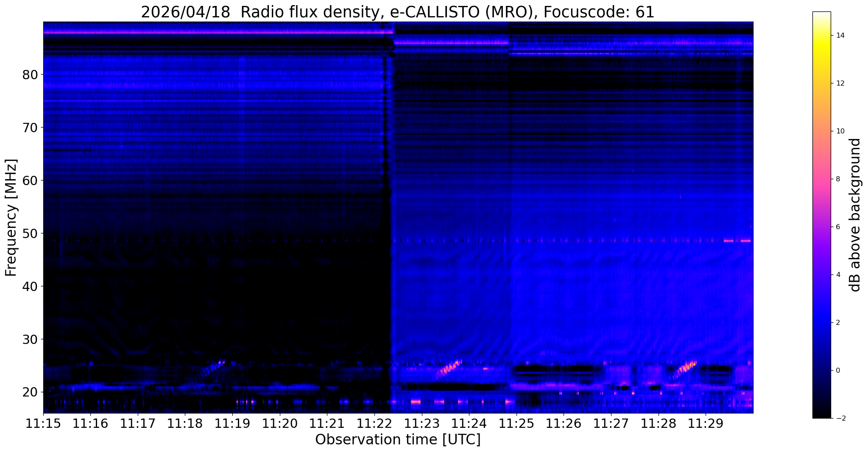Click the 11:15 time tick label
The width and height of the screenshot is (868, 452).
pyautogui.click(x=43, y=424)
